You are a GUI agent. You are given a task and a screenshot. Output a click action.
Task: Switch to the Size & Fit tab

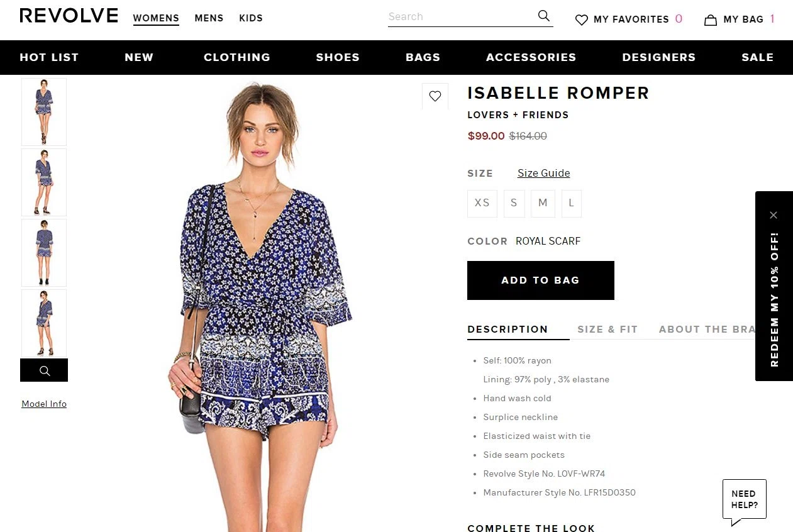[607, 329]
